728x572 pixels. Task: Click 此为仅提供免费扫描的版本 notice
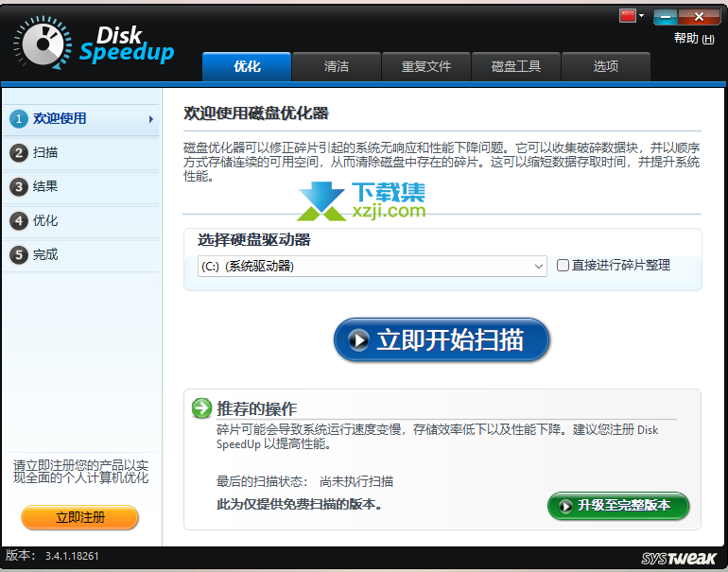(300, 504)
